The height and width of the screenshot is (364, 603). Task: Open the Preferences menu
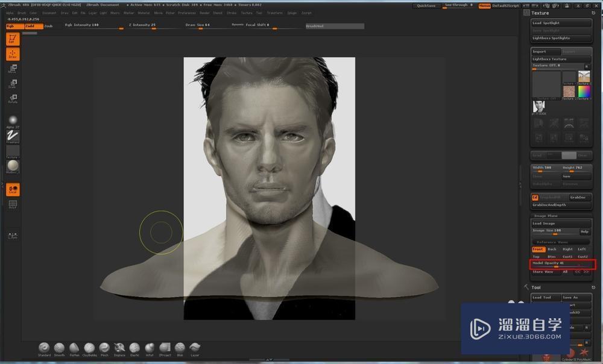point(187,13)
